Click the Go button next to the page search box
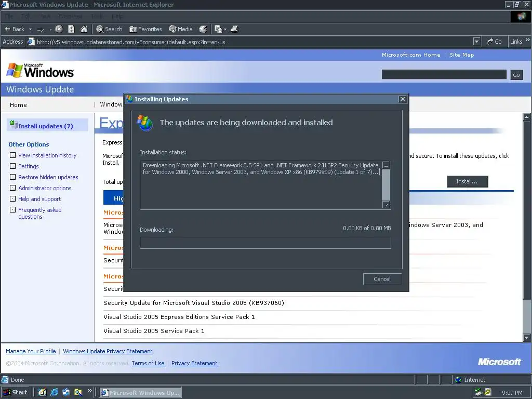Image resolution: width=532 pixels, height=399 pixels. click(x=516, y=75)
